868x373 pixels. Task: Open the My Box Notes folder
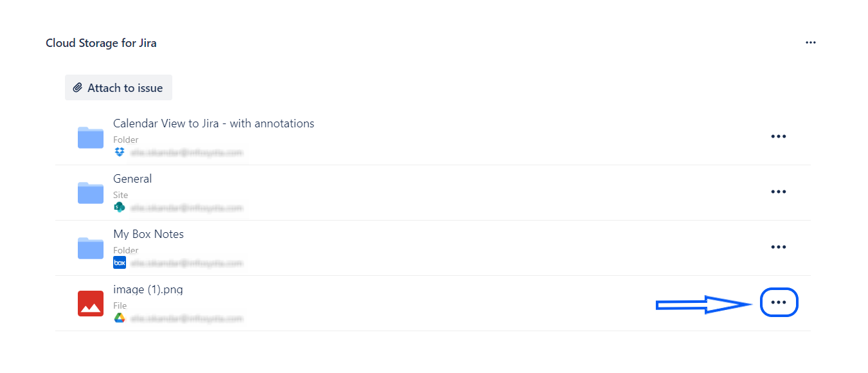click(149, 234)
